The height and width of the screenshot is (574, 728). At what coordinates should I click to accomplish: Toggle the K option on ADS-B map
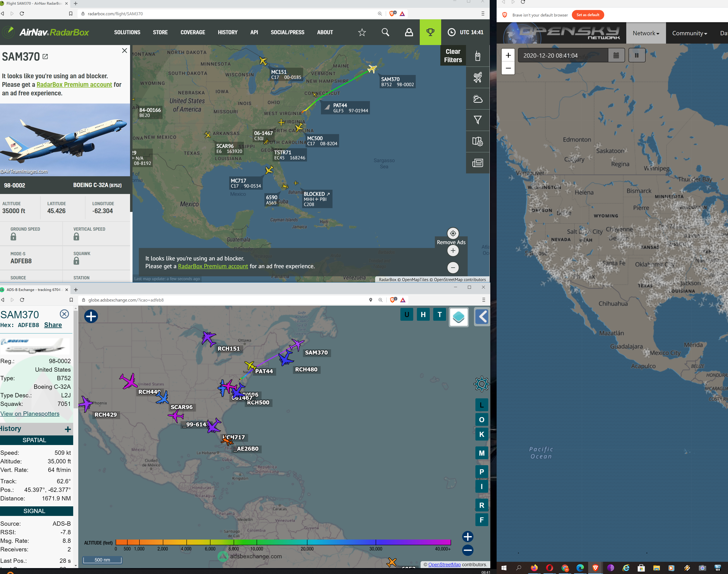482,434
